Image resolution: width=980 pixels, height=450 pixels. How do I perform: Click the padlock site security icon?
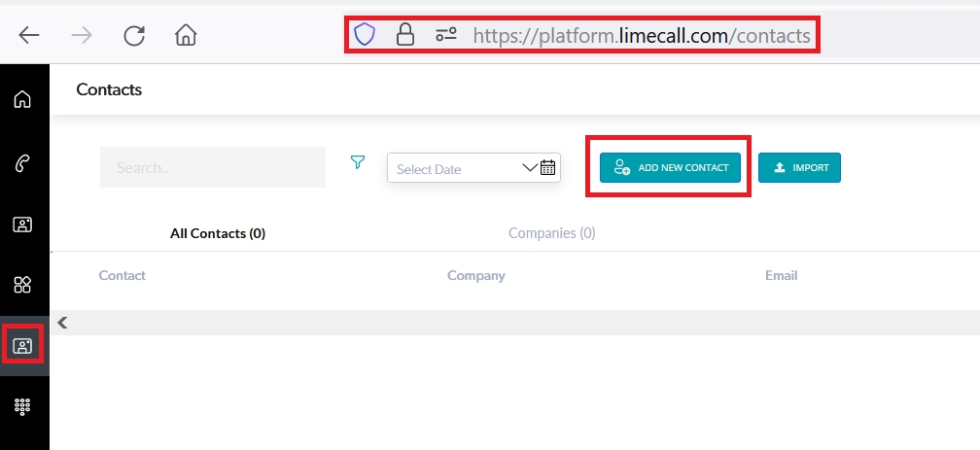[404, 36]
